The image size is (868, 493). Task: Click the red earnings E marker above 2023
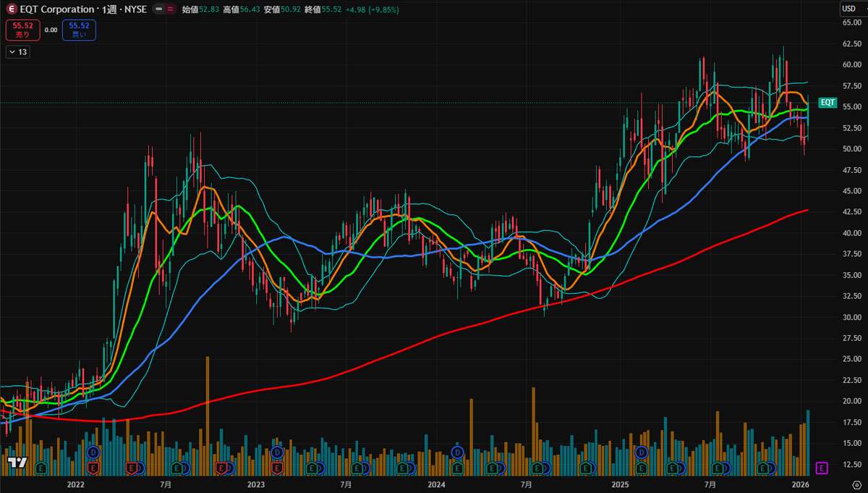click(277, 468)
